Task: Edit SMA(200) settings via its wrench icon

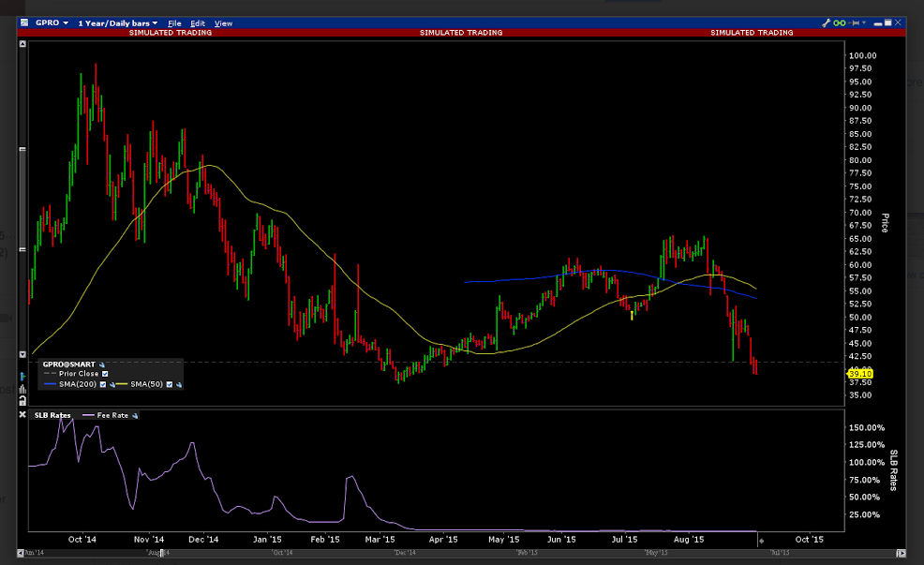Action: pyautogui.click(x=111, y=384)
